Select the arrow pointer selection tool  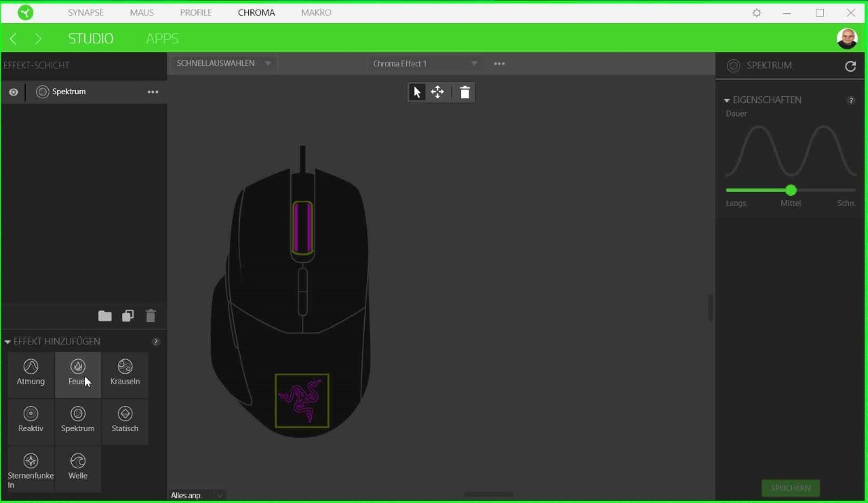pyautogui.click(x=417, y=92)
